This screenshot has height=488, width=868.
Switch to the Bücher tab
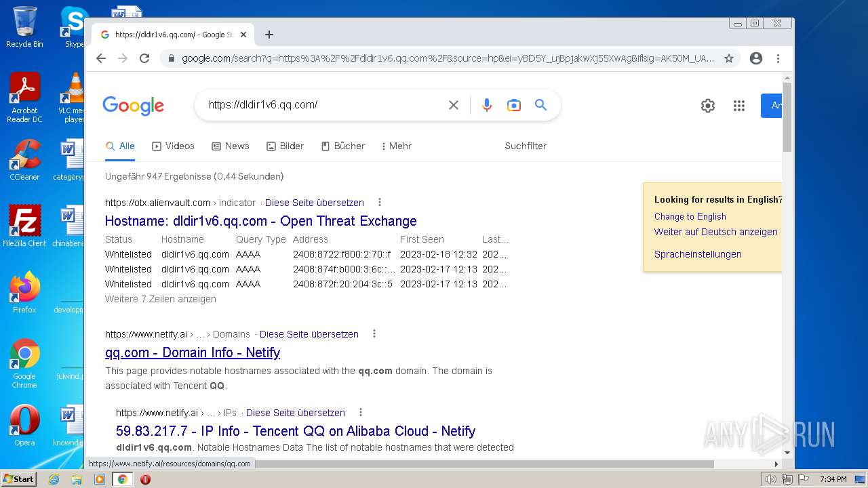(x=343, y=146)
